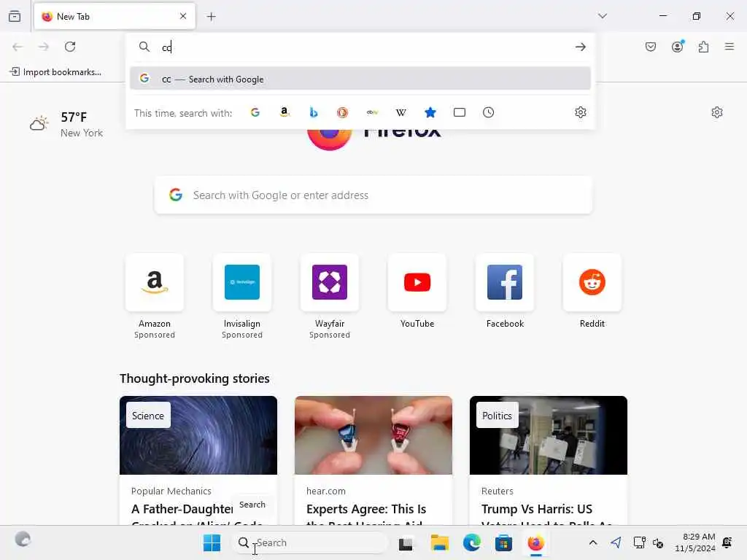Click the muted volume tray icon
Screen dimensions: 747x560
(658, 542)
